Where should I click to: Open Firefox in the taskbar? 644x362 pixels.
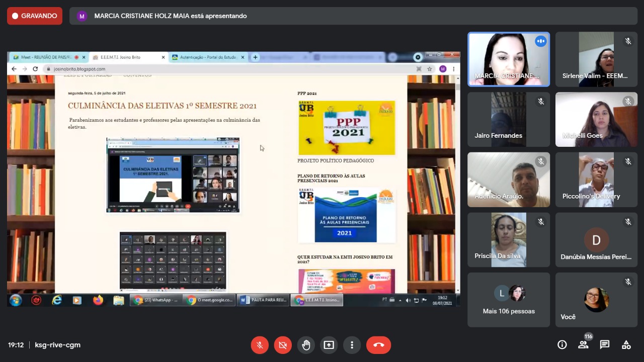[x=98, y=300]
